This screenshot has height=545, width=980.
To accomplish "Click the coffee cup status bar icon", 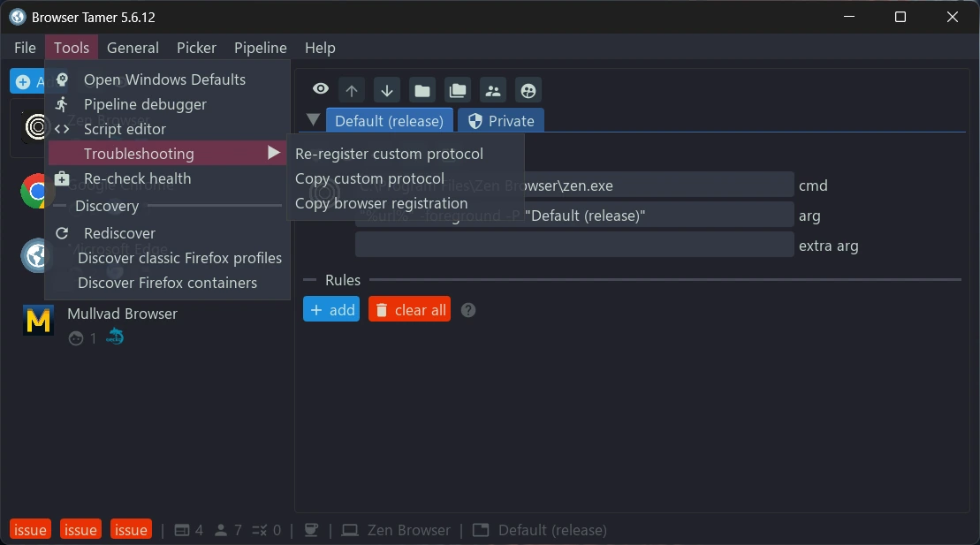I will tap(311, 530).
